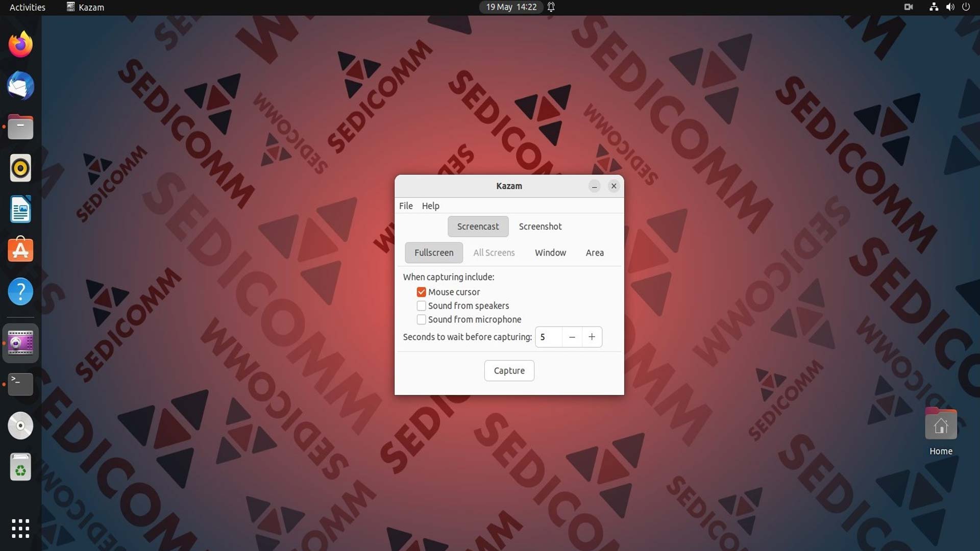Open Ubuntu Software store icon
The image size is (980, 551).
pyautogui.click(x=20, y=250)
